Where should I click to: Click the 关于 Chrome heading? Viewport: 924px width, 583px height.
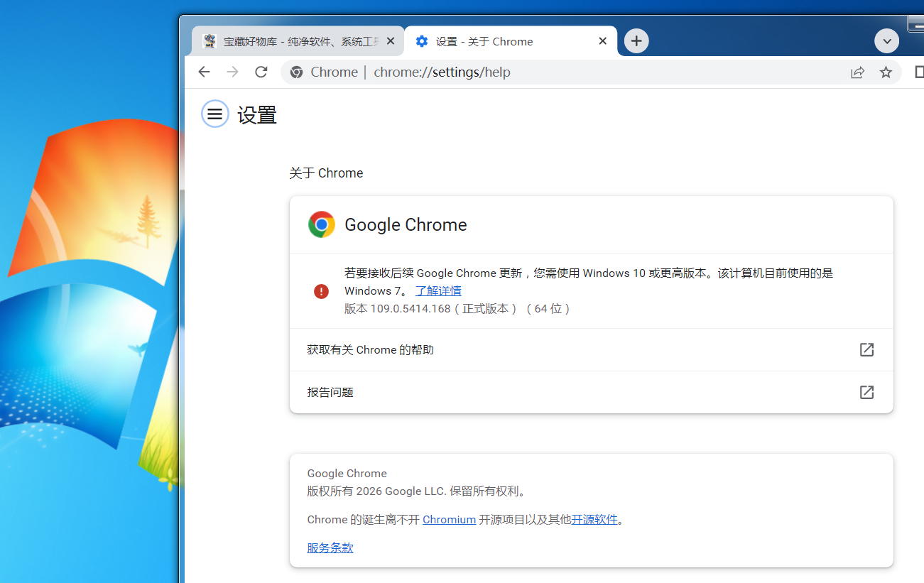(326, 173)
